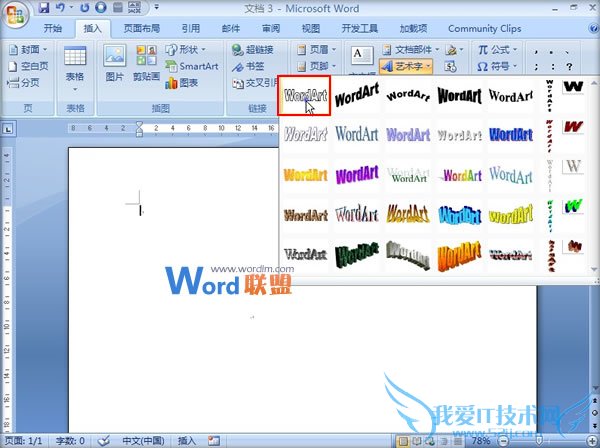Image resolution: width=600 pixels, height=448 pixels.
Task: Click zoom out minus button
Action: point(504,441)
